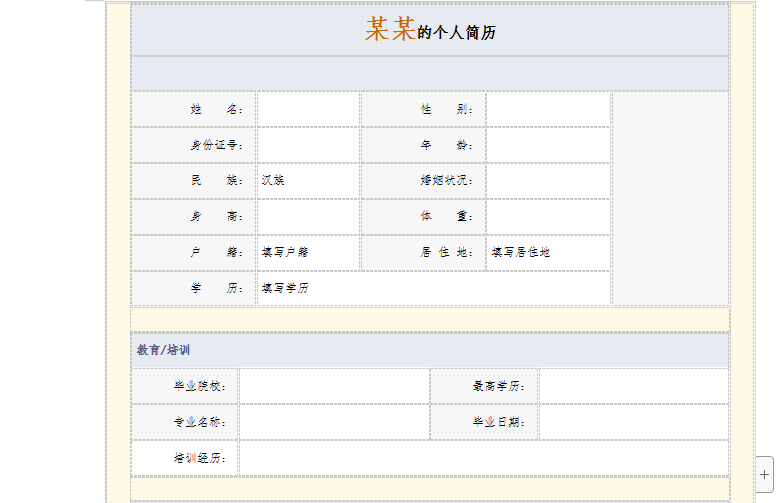This screenshot has height=503, width=778.
Task: Click the 毕业日期 label
Action: pos(499,422)
